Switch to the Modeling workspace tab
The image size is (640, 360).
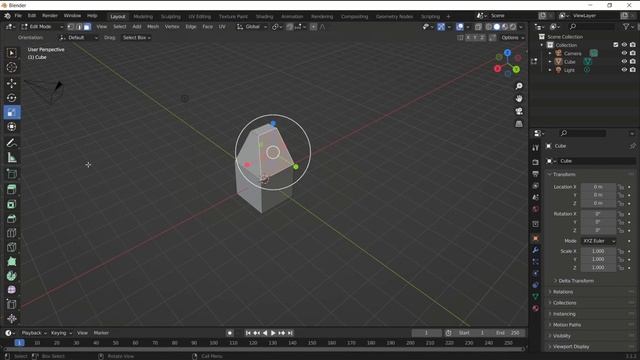[143, 17]
